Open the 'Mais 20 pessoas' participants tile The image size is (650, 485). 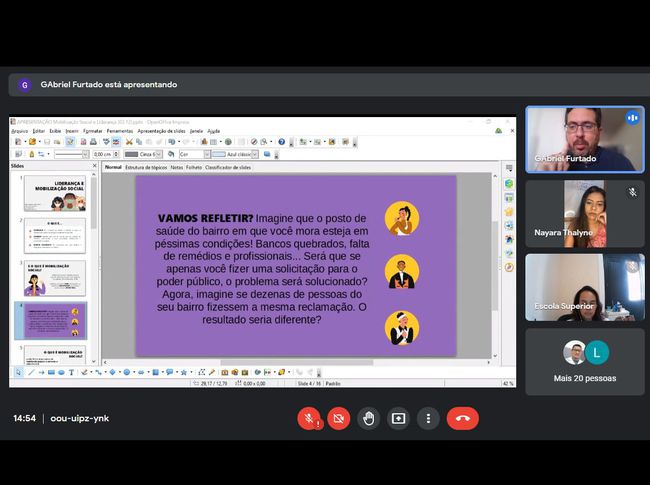point(584,361)
